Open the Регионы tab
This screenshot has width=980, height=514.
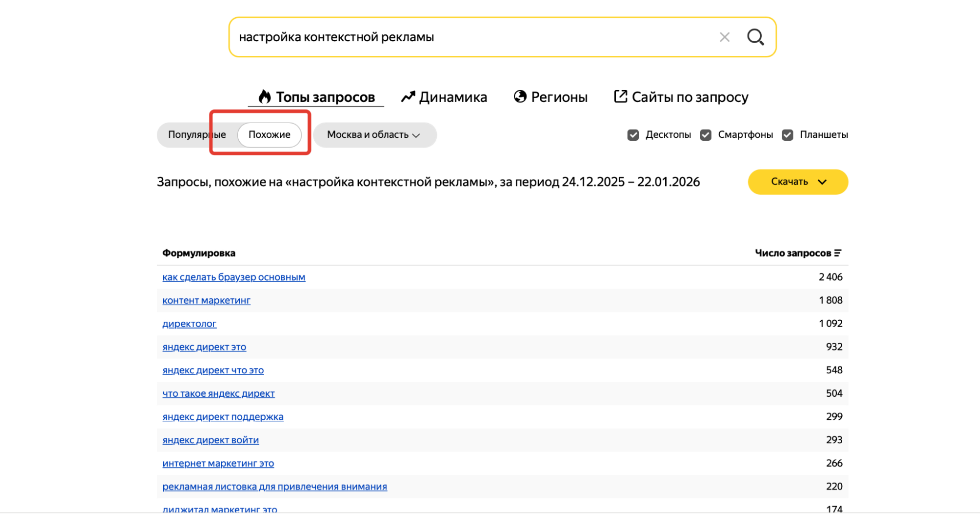pos(559,97)
